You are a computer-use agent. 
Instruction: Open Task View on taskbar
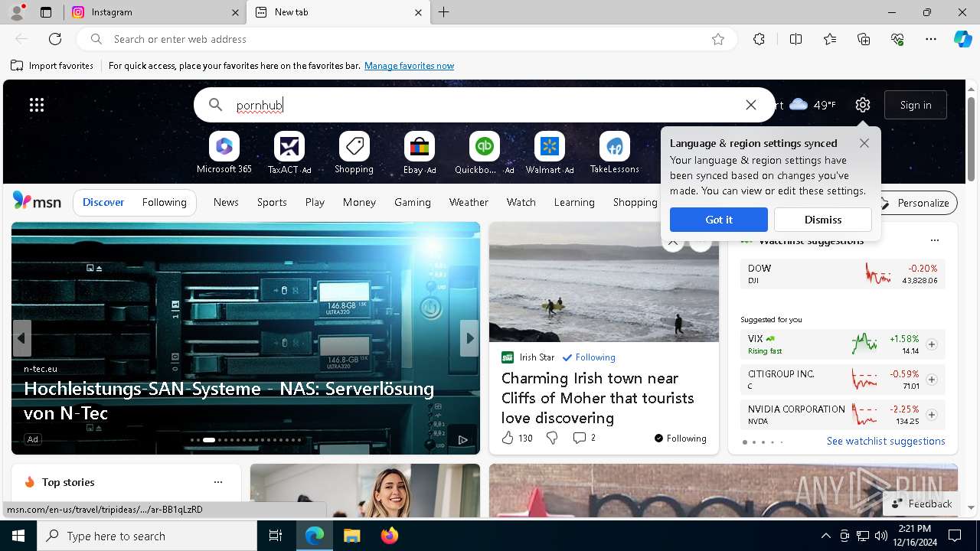tap(276, 536)
